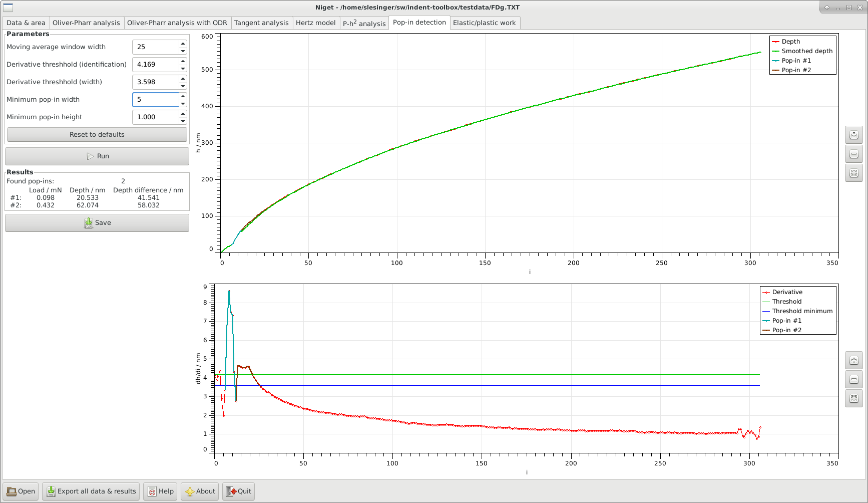Image resolution: width=868 pixels, height=503 pixels.
Task: Decrease minimum pop-in width
Action: 183,103
